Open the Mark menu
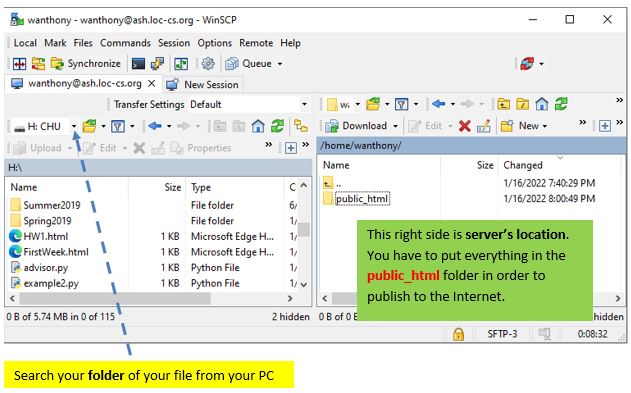The height and width of the screenshot is (393, 631). coord(55,43)
